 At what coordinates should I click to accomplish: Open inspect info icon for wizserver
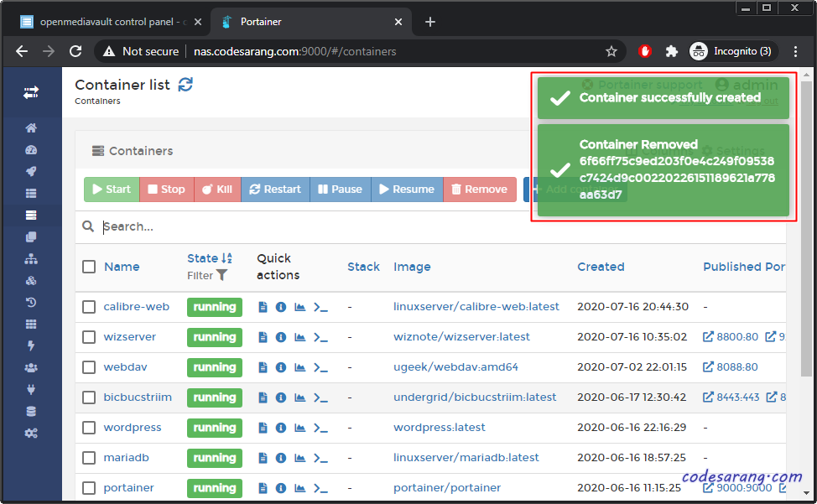281,337
